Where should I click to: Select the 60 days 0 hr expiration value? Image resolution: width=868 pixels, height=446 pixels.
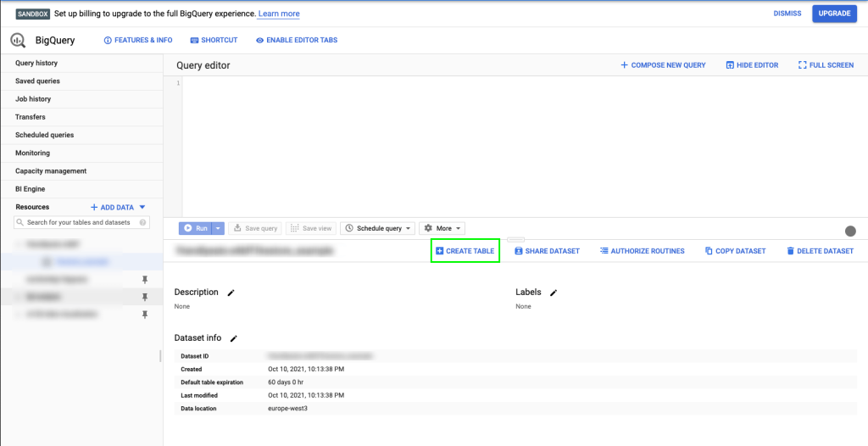pos(286,382)
